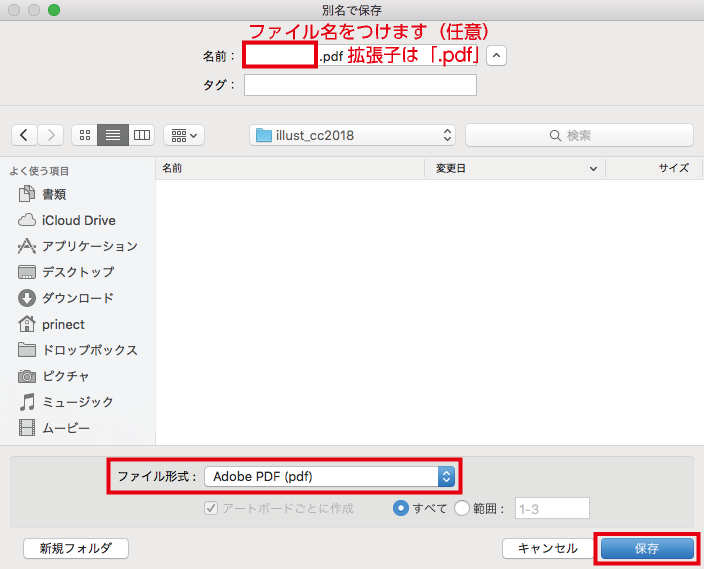Open prinect home folder in sidebar
The width and height of the screenshot is (704, 569).
pyautogui.click(x=51, y=324)
